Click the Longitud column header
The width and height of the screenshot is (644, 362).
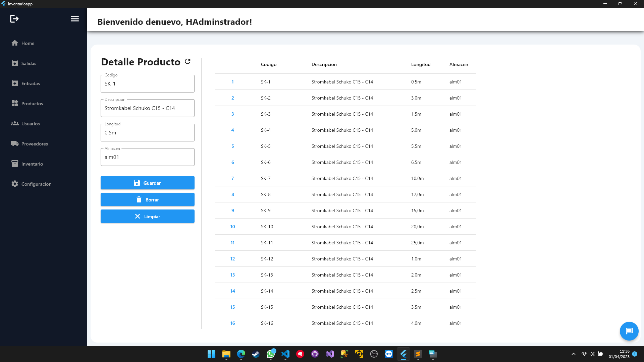[x=421, y=64]
